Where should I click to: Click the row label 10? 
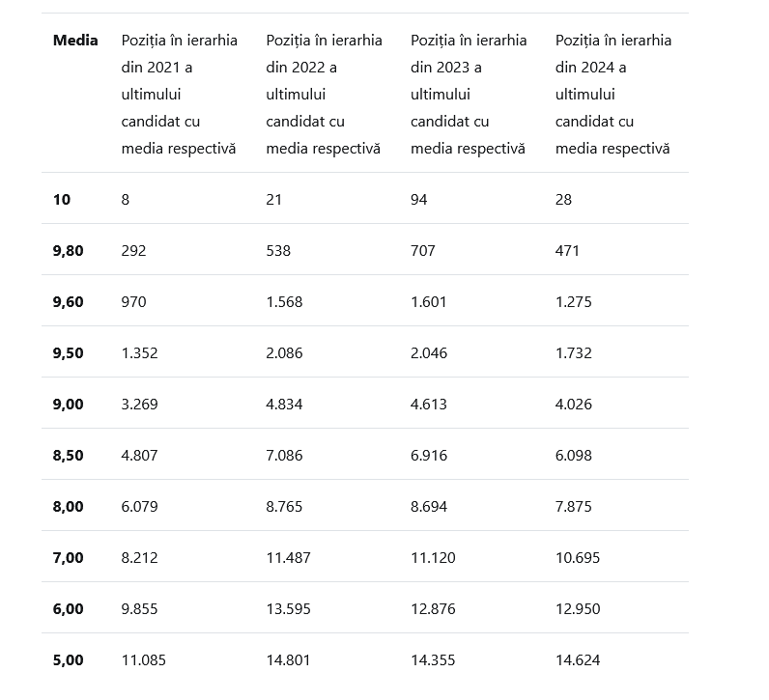pyautogui.click(x=62, y=200)
